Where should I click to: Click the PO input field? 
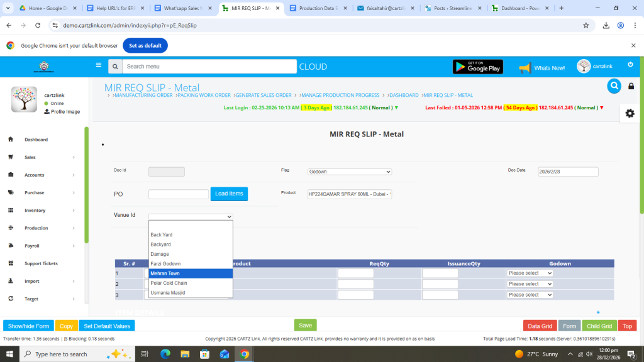pyautogui.click(x=179, y=194)
